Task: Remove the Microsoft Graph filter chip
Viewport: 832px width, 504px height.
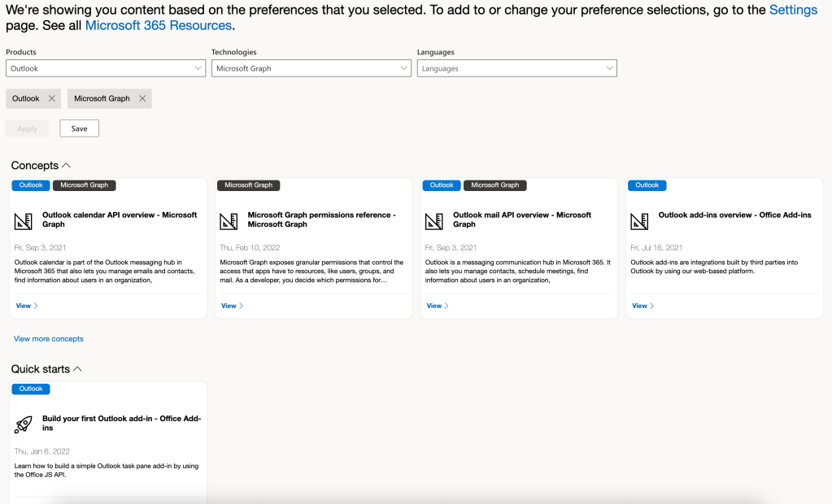Action: coord(142,98)
